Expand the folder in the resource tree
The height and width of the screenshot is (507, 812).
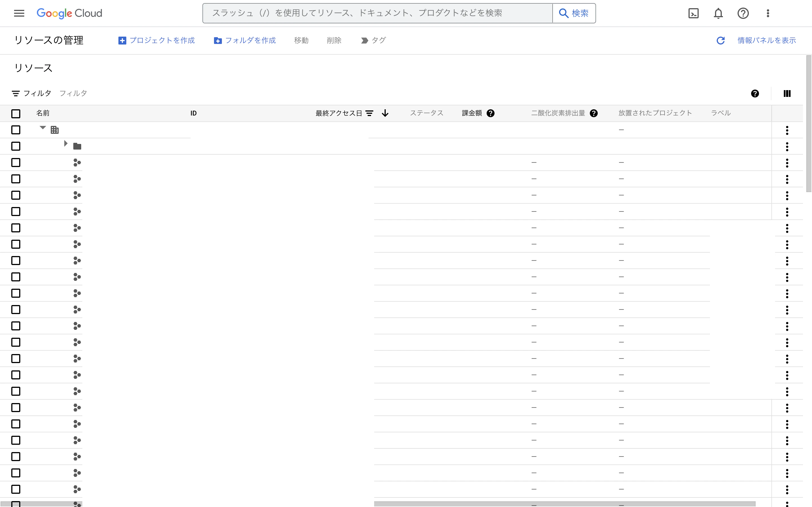tap(66, 144)
